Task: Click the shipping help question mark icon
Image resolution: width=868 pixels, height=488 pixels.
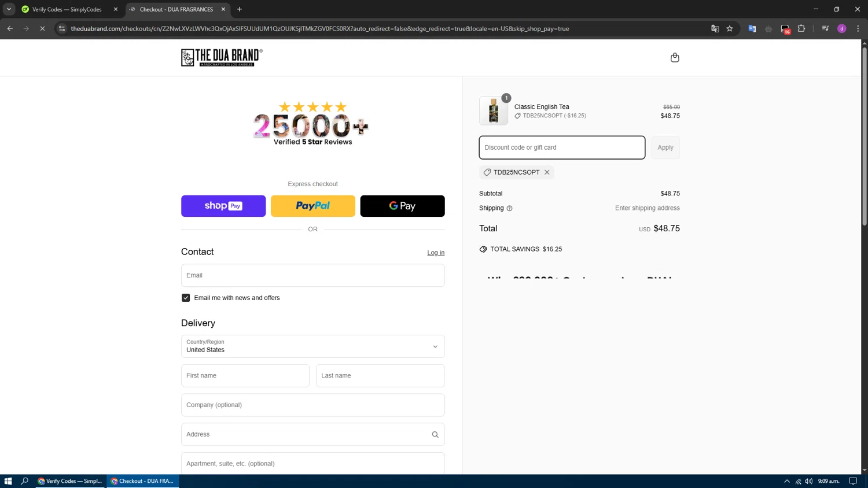Action: click(509, 208)
